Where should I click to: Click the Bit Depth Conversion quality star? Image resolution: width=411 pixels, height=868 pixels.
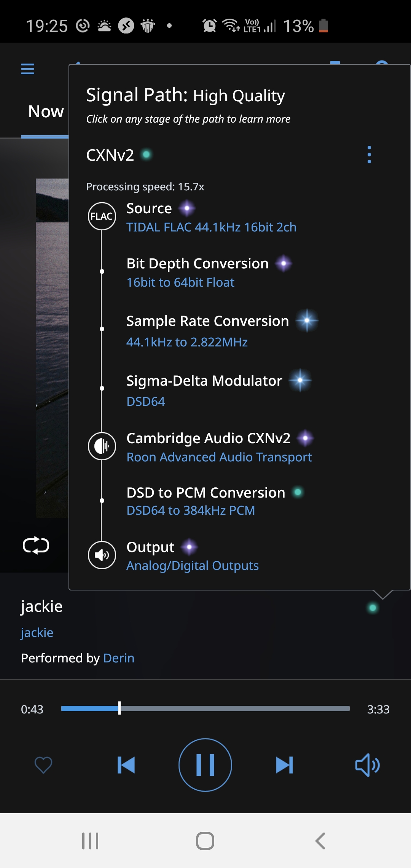(284, 263)
